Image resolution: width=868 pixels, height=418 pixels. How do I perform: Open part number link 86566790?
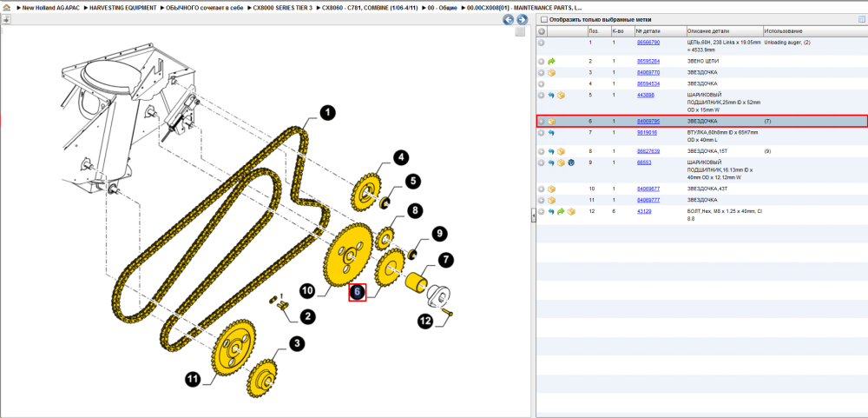648,42
